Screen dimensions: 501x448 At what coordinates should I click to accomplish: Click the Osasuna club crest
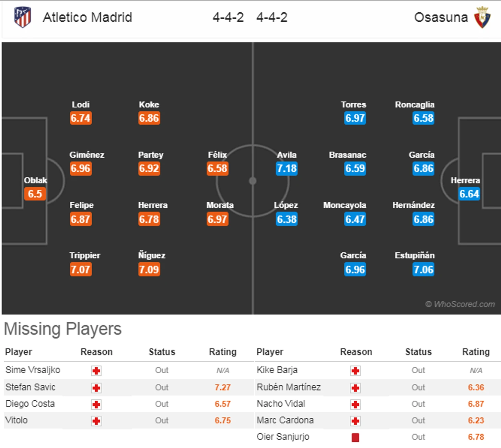(482, 17)
